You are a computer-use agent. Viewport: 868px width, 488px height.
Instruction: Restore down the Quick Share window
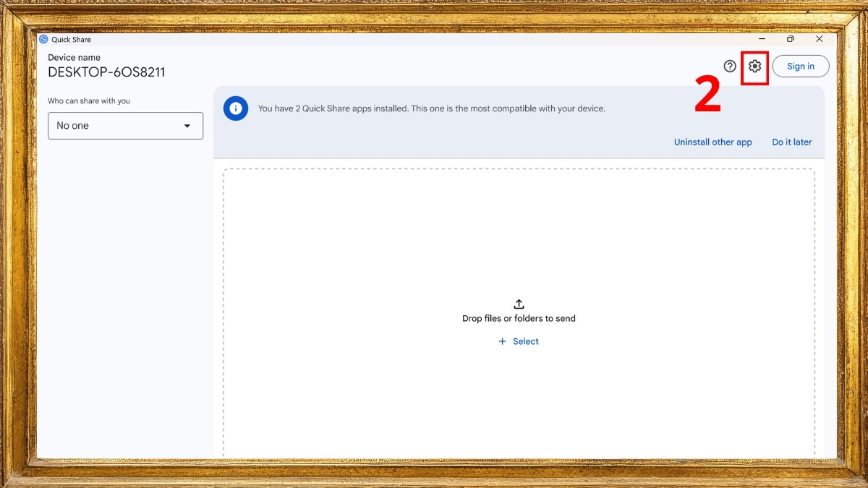point(791,39)
